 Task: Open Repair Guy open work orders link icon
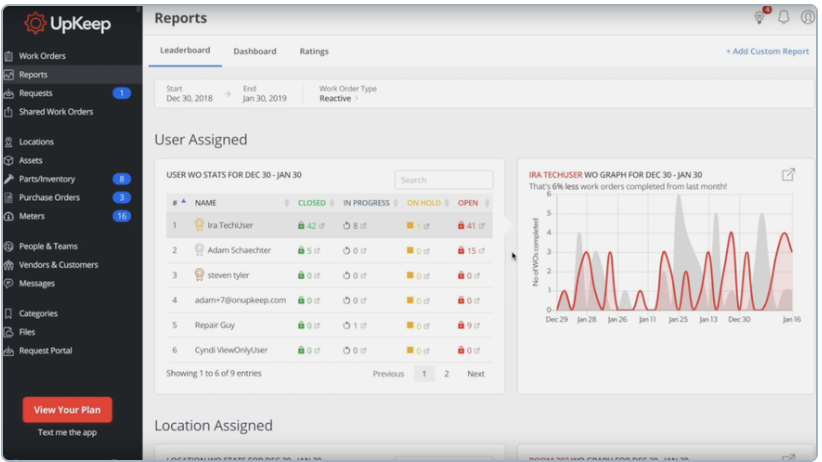[477, 326]
